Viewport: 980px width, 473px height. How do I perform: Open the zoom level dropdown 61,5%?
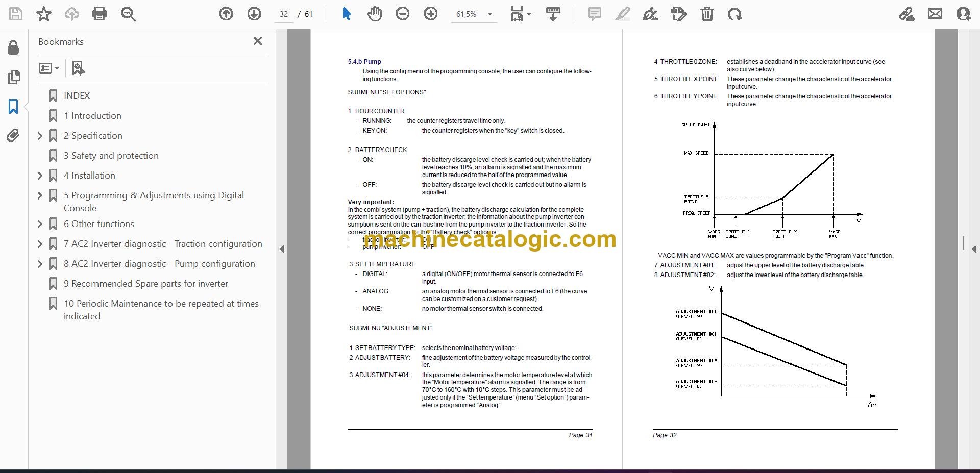coord(474,14)
